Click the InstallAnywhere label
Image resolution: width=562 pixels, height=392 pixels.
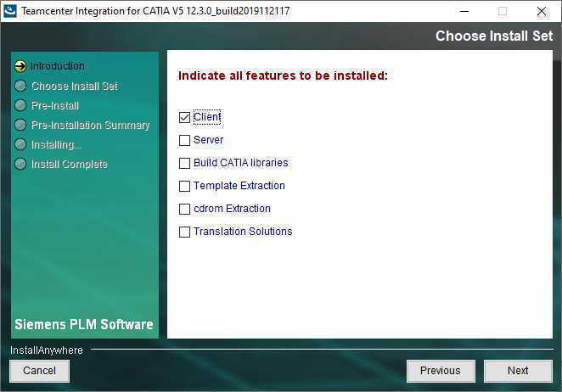click(x=47, y=350)
